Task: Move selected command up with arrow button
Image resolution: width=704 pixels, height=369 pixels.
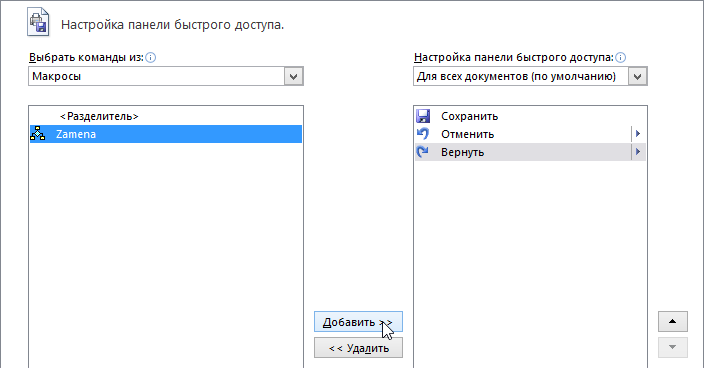Action: pyautogui.click(x=673, y=321)
